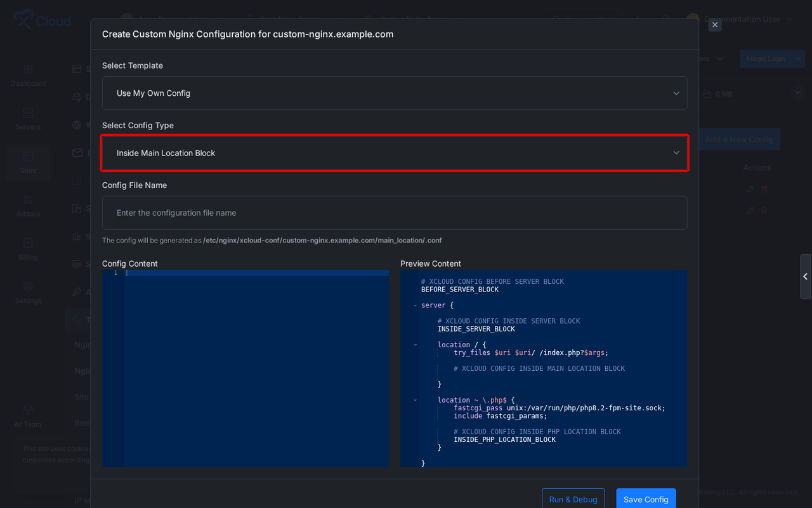The height and width of the screenshot is (508, 812).
Task: Click line number 1 in the Config Content gutter
Action: click(115, 273)
